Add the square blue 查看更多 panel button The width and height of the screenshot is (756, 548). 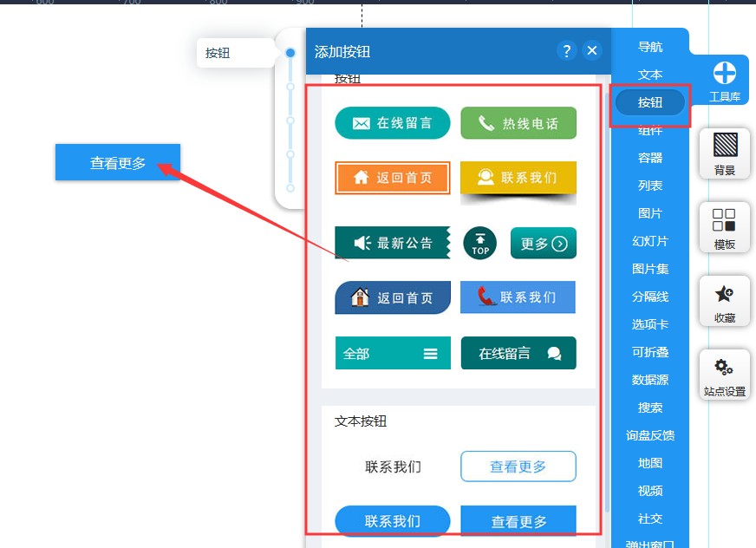tap(518, 521)
